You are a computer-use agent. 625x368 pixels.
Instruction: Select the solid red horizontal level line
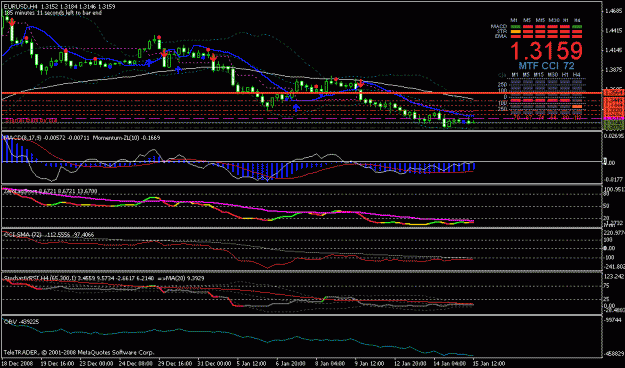click(302, 93)
